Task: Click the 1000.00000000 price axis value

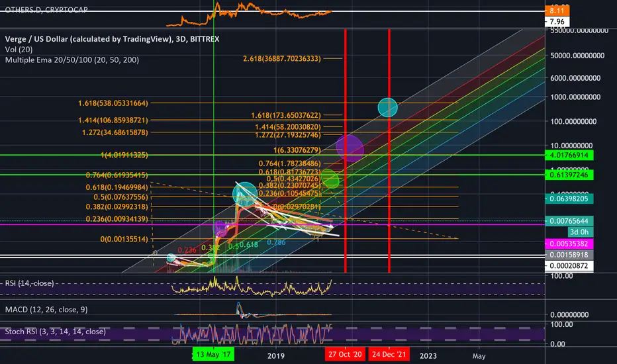Action: tap(575, 97)
